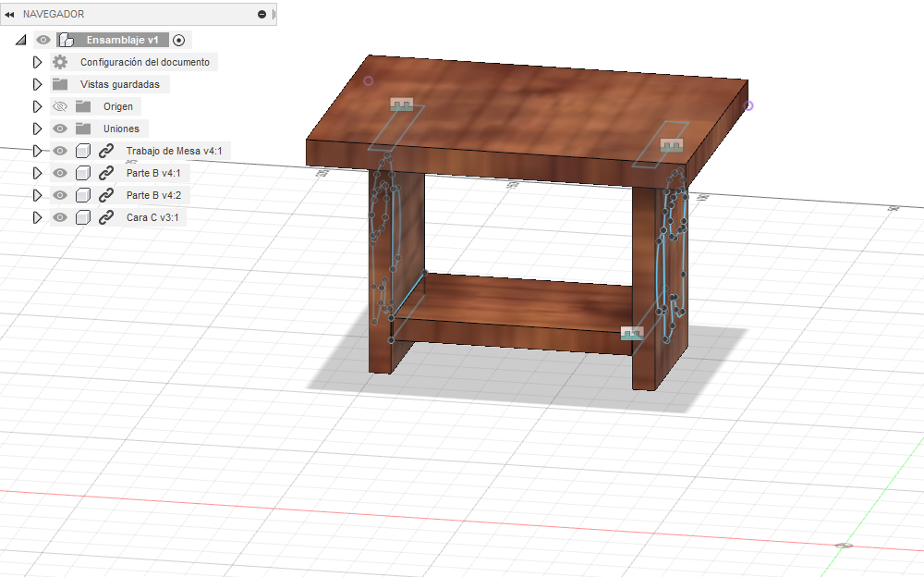The height and width of the screenshot is (577, 924).
Task: Select Parte B v4:1 label
Action: pos(153,173)
